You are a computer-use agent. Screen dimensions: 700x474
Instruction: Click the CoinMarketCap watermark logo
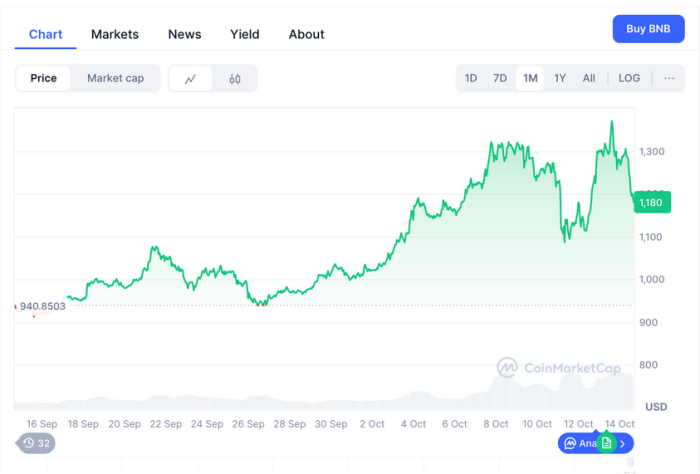(559, 368)
